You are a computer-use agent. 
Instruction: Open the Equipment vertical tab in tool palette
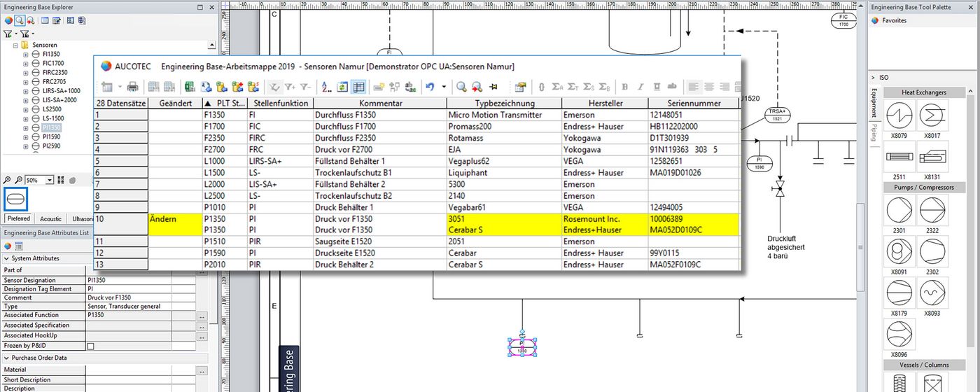874,104
